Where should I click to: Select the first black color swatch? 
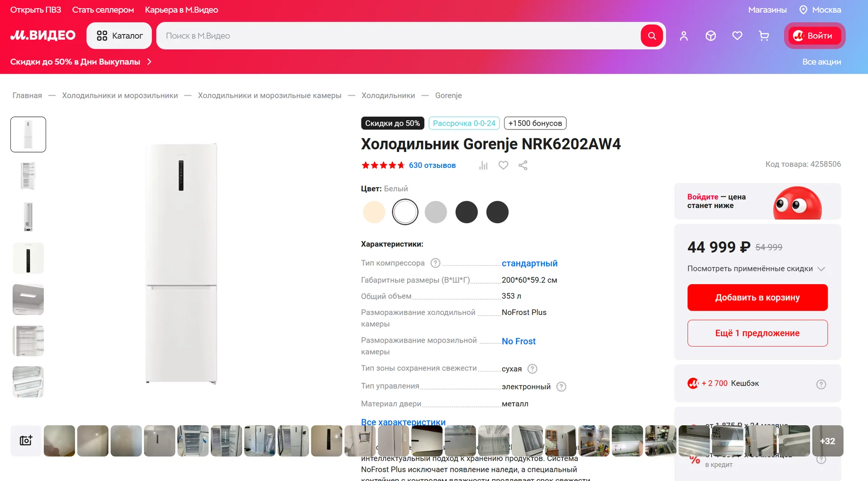[x=467, y=212]
